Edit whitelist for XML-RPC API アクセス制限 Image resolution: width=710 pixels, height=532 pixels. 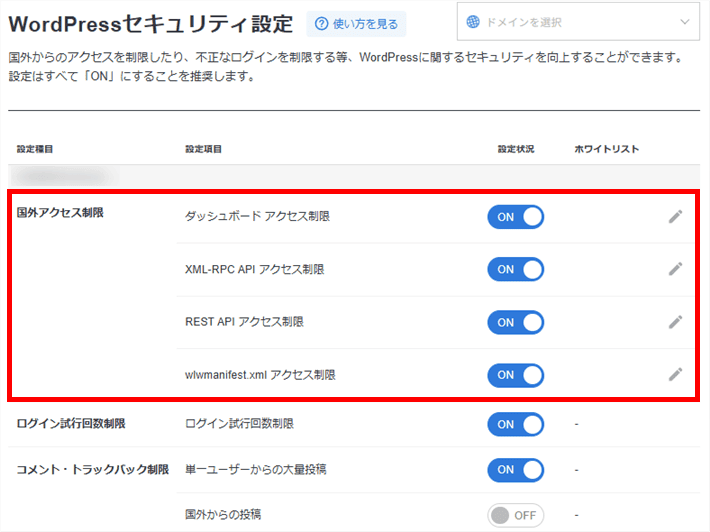click(675, 269)
